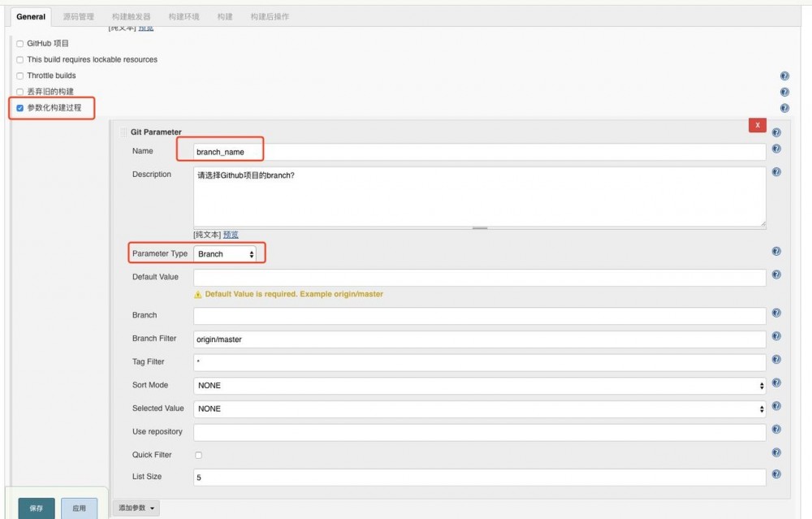Open the Sort Mode dropdown
The height and width of the screenshot is (519, 812).
480,385
